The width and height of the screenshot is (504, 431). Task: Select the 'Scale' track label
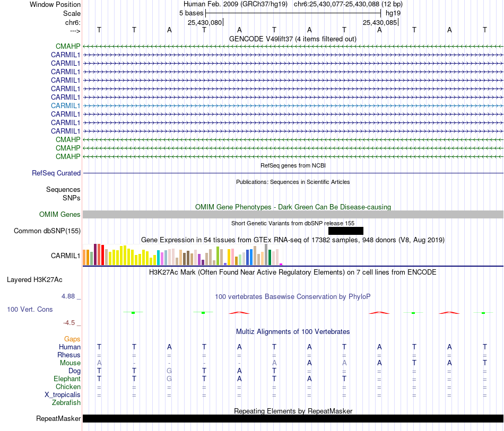click(72, 13)
